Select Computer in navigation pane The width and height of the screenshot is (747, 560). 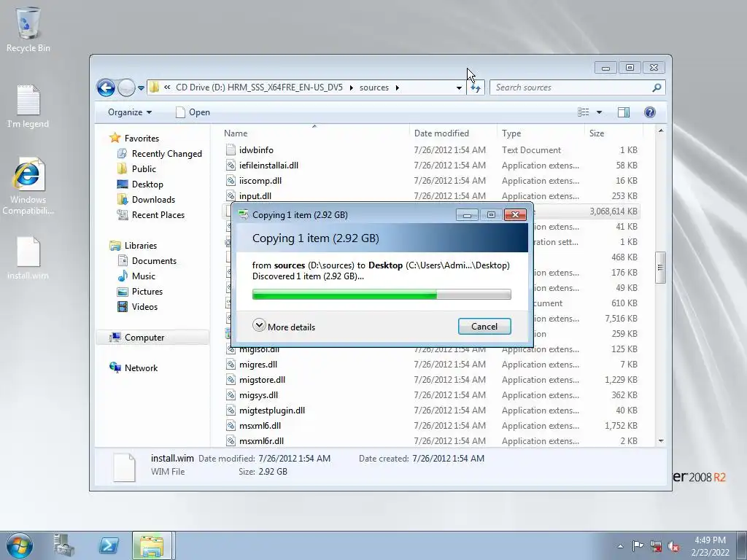[x=144, y=338]
